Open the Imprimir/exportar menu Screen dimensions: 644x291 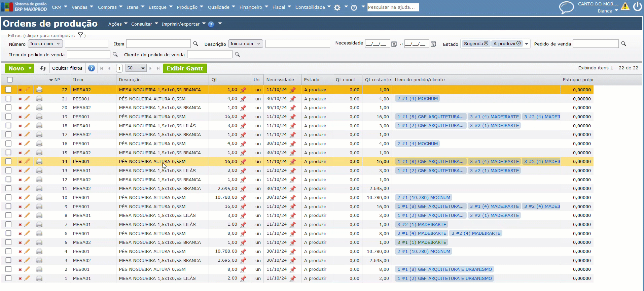tap(183, 24)
